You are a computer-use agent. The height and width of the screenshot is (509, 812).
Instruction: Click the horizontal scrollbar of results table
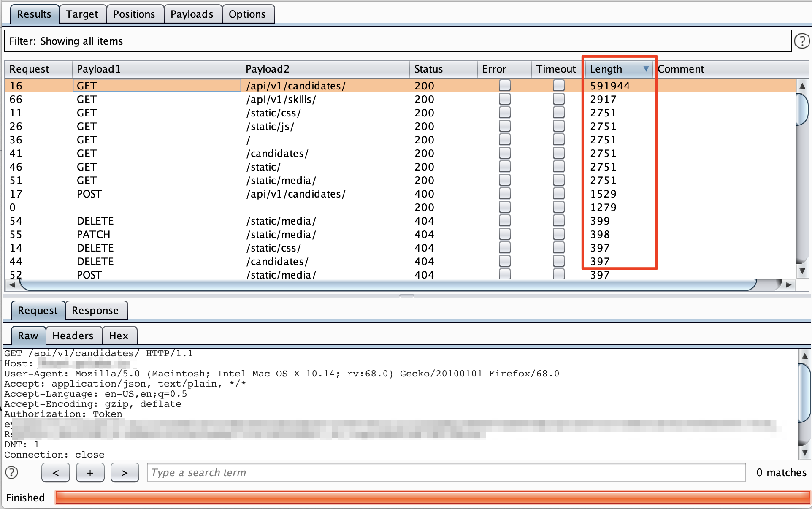click(388, 285)
